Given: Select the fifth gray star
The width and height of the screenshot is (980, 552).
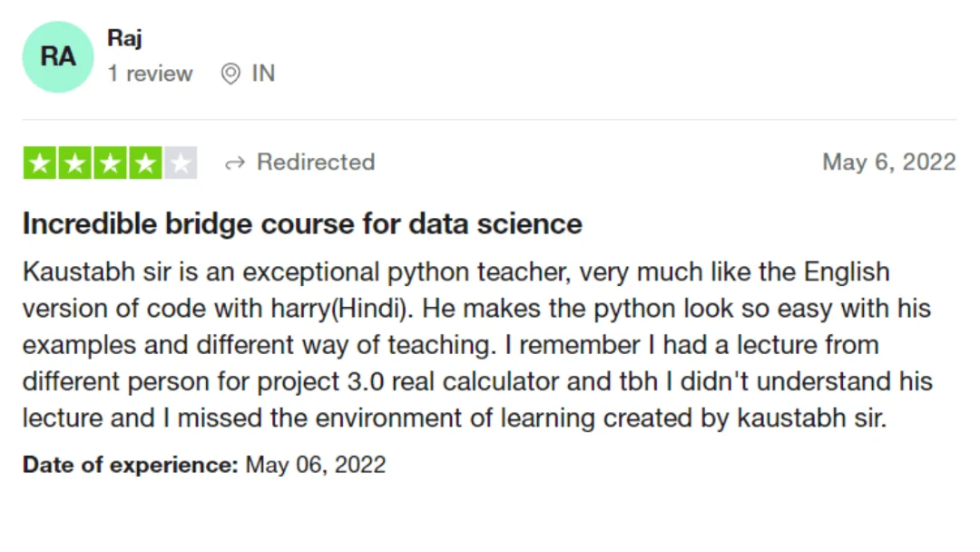Looking at the screenshot, I should click(181, 163).
